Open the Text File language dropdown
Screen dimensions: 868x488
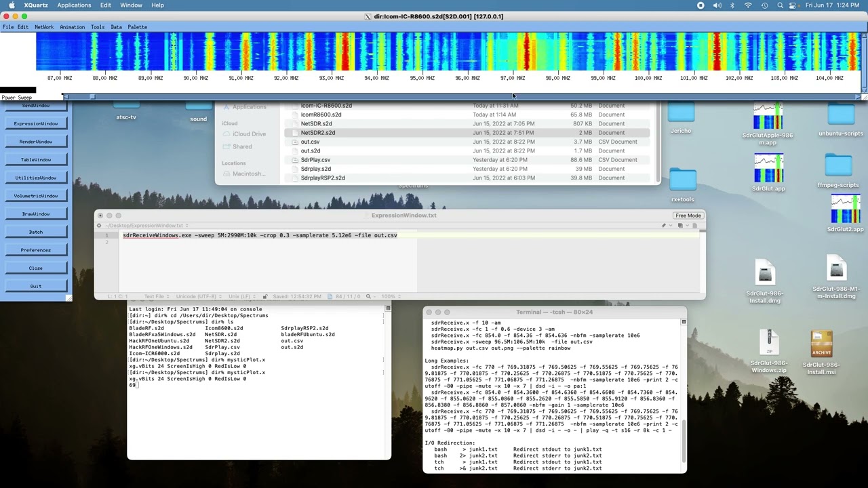[156, 296]
